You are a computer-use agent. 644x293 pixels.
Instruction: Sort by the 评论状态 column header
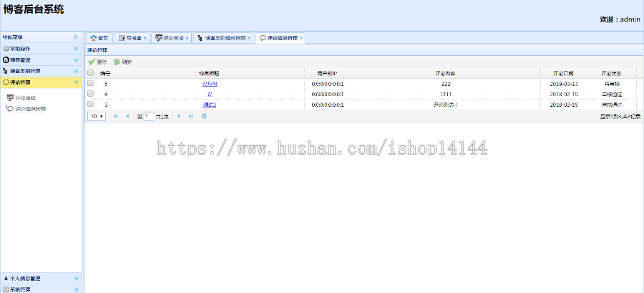(611, 74)
